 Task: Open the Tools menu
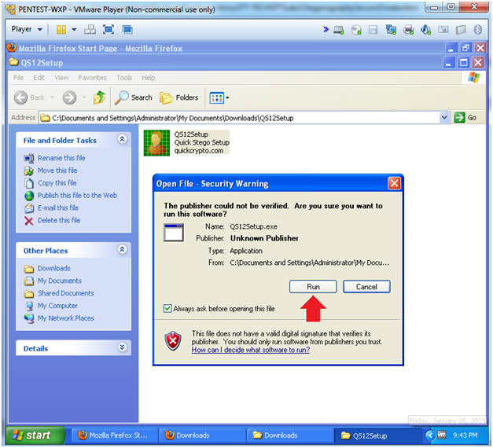[x=124, y=78]
